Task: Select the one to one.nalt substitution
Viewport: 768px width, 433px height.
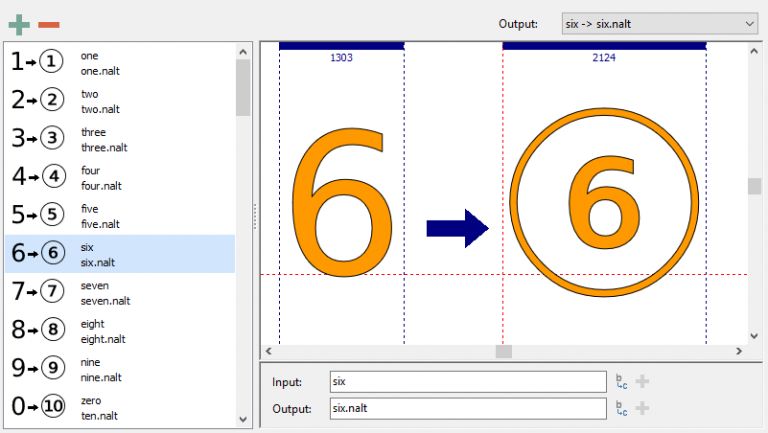Action: (x=120, y=62)
